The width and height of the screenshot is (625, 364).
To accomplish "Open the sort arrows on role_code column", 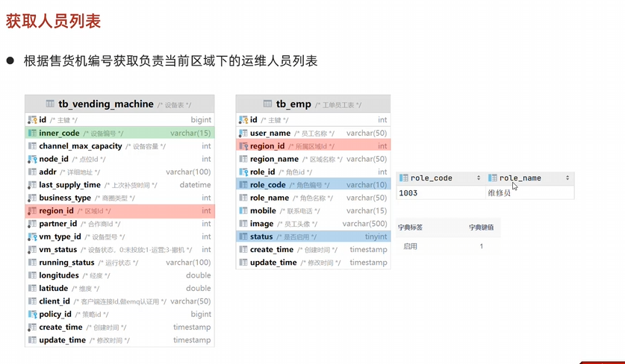I will click(x=479, y=178).
